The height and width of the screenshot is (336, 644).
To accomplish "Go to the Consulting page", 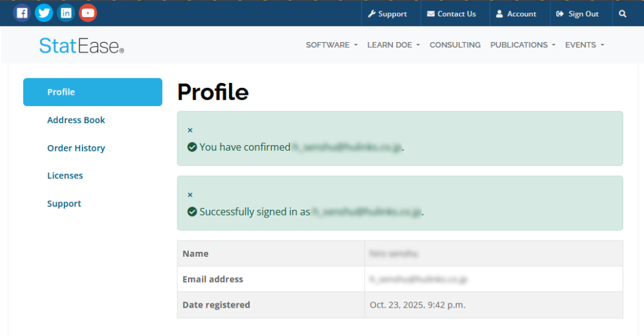I will pos(455,45).
